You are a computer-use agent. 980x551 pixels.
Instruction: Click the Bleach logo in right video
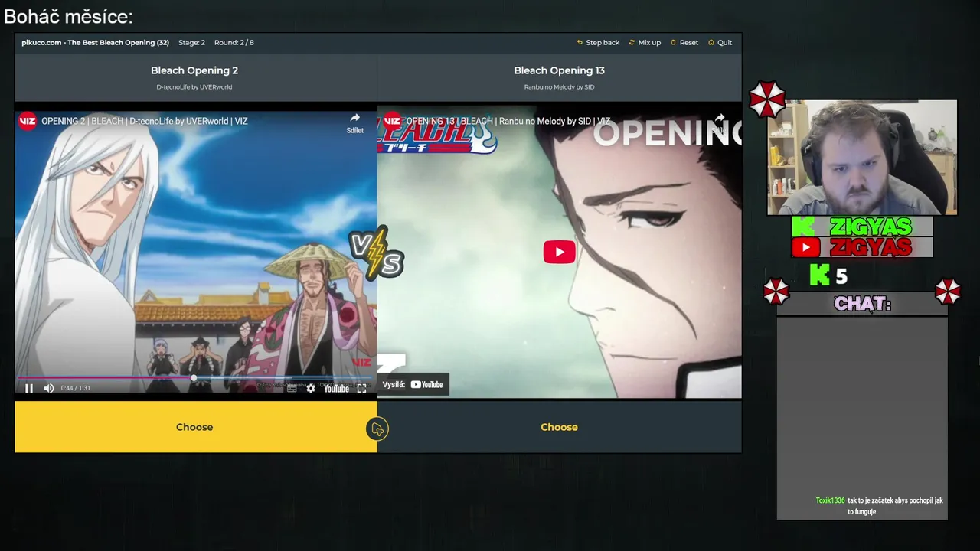[x=438, y=136]
